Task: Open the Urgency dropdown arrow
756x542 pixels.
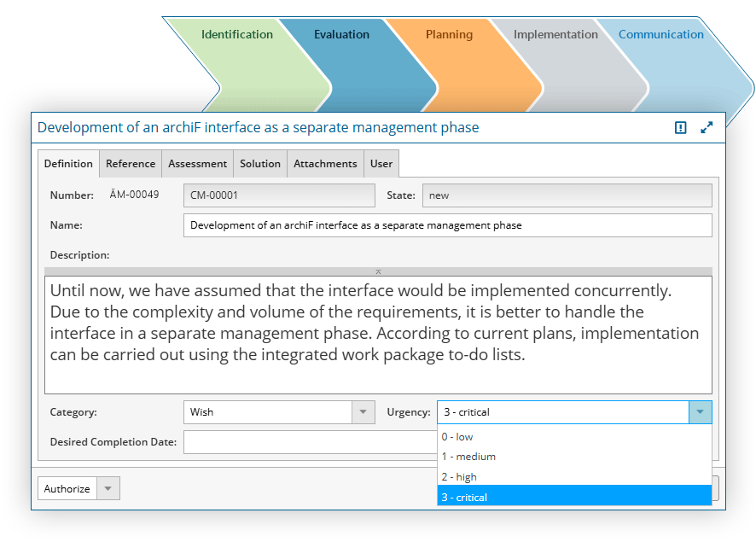Action: point(700,412)
